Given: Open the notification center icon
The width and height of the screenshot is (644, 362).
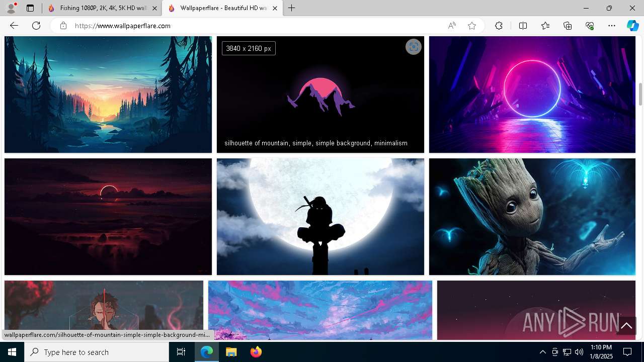Looking at the screenshot, I should pyautogui.click(x=627, y=352).
